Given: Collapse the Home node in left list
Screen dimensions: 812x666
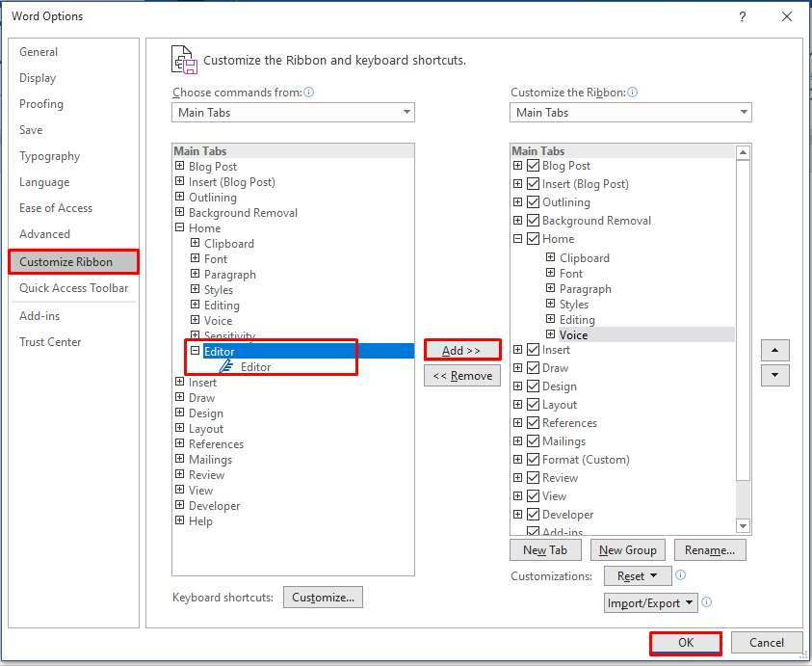Looking at the screenshot, I should [x=180, y=227].
